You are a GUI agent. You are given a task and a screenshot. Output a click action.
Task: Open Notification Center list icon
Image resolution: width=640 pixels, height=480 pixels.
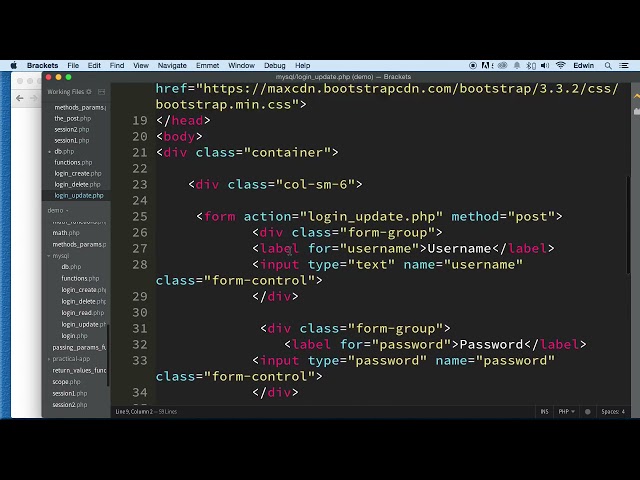(x=624, y=66)
